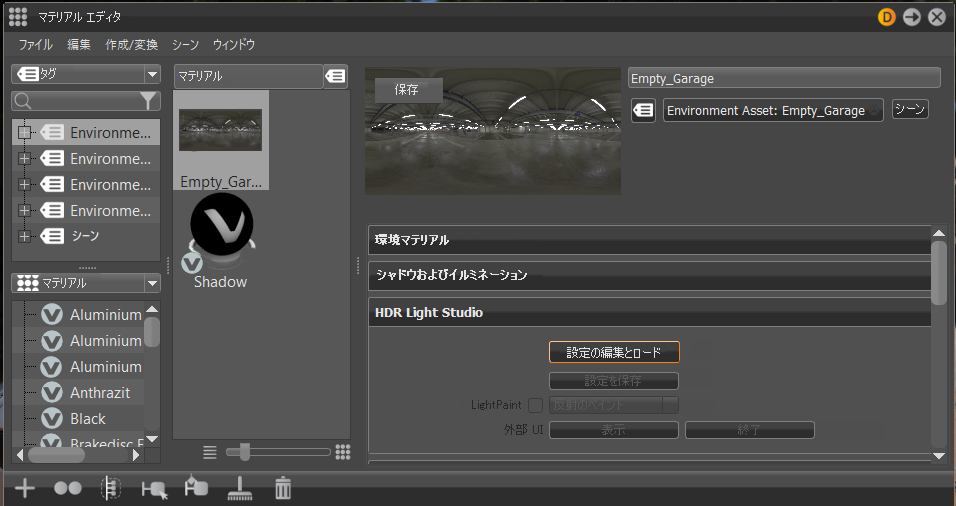This screenshot has width=956, height=506.
Task: Click small V badge on Shadow material
Action: (191, 263)
